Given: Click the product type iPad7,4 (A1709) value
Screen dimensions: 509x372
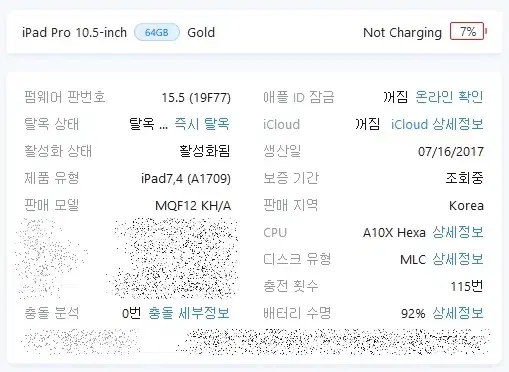Looking at the screenshot, I should pyautogui.click(x=186, y=179).
